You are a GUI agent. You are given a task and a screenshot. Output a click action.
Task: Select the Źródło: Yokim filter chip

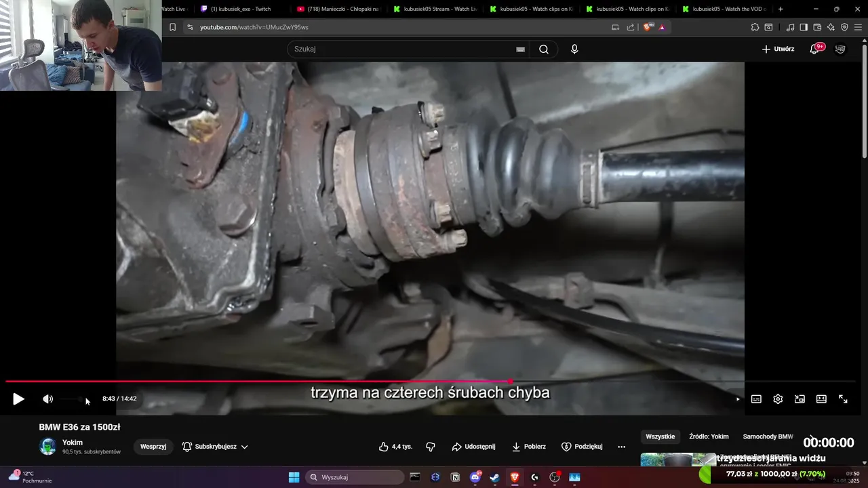click(x=709, y=436)
